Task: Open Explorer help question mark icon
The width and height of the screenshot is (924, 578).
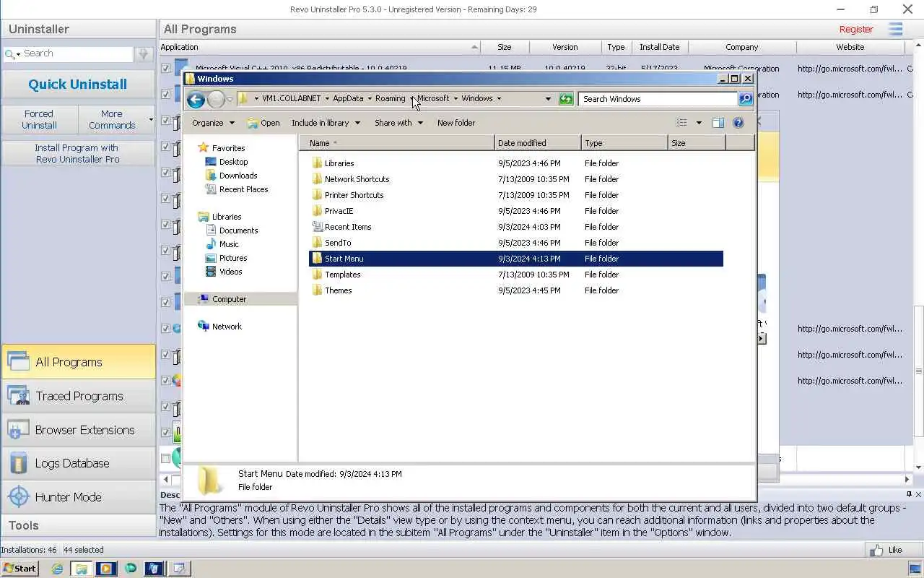Action: pos(738,123)
